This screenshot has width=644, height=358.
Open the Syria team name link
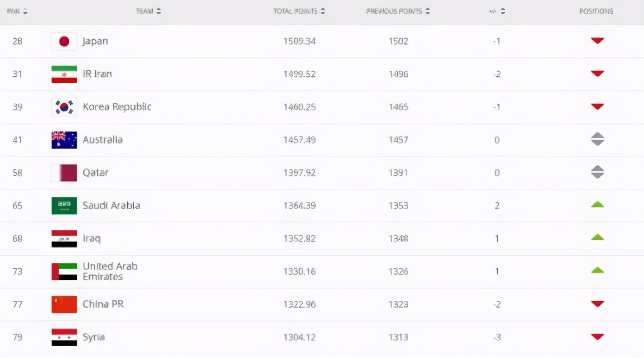point(94,337)
